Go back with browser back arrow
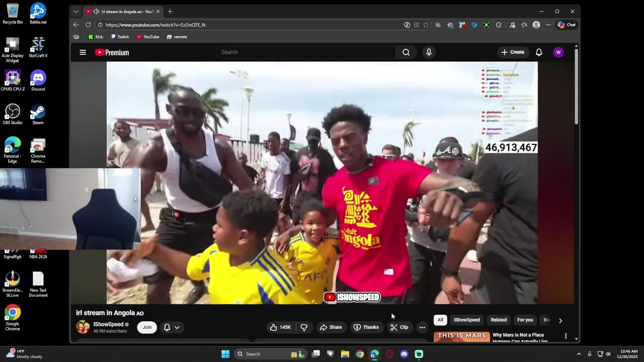The height and width of the screenshot is (362, 644). click(76, 25)
